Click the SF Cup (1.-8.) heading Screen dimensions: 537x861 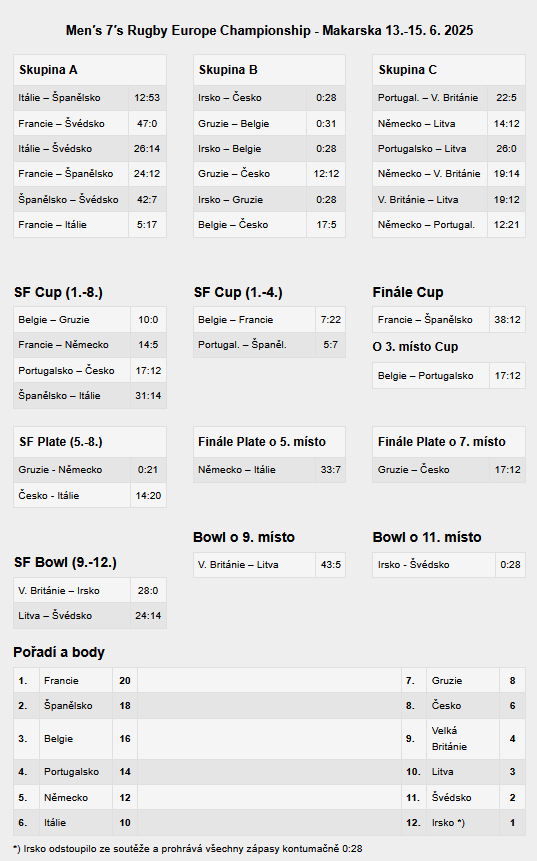(x=58, y=292)
